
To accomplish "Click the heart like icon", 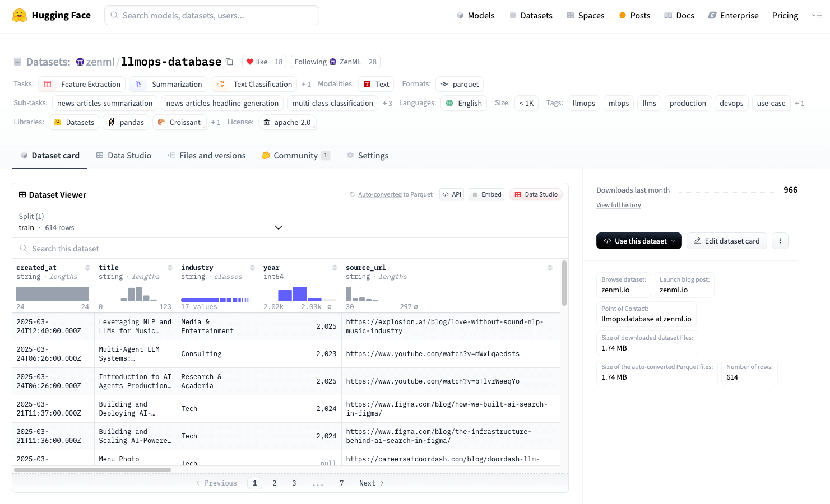I will 250,62.
